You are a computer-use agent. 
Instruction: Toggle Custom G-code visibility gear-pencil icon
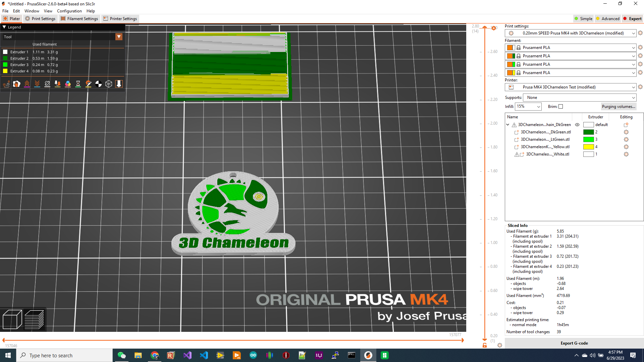88,84
